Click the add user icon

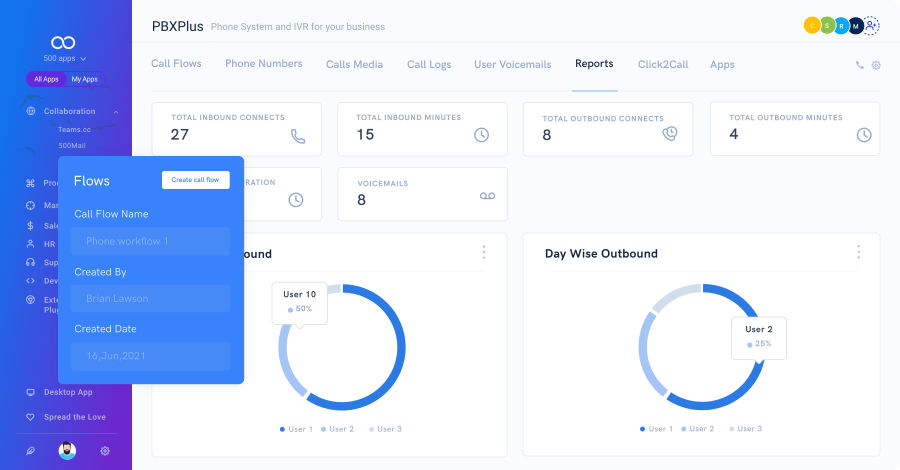click(x=871, y=25)
